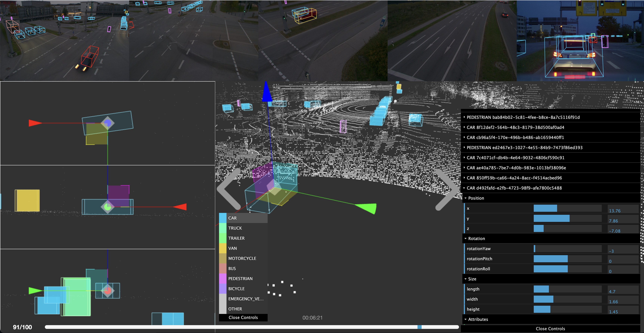Click the diamond gizmo handle in top view

click(107, 123)
